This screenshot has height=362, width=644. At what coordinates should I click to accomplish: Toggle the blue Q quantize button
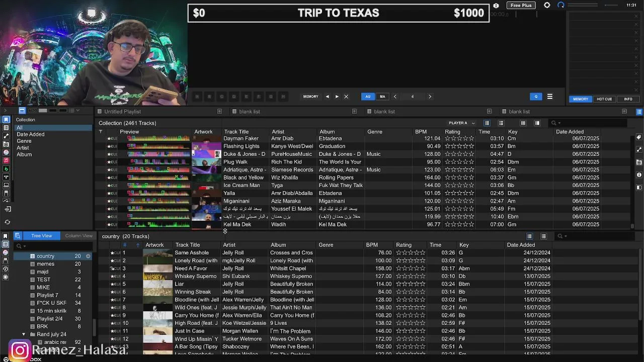click(x=536, y=97)
